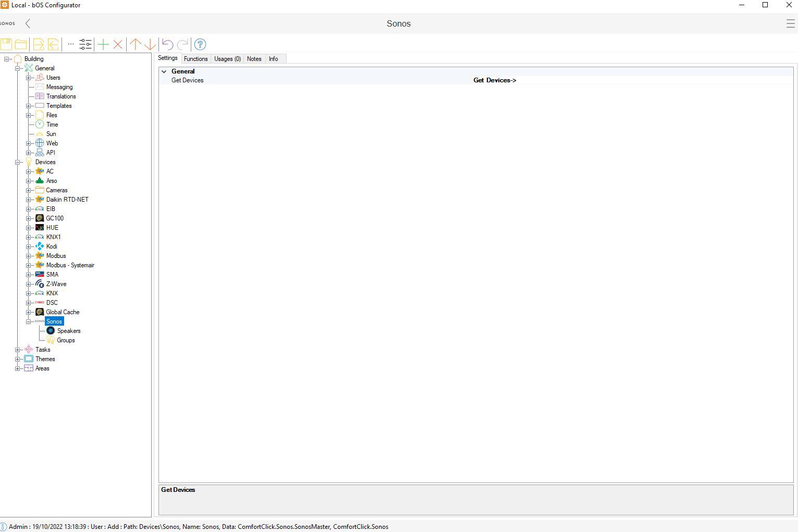Expand the Themes node
The image size is (798, 532).
click(18, 359)
